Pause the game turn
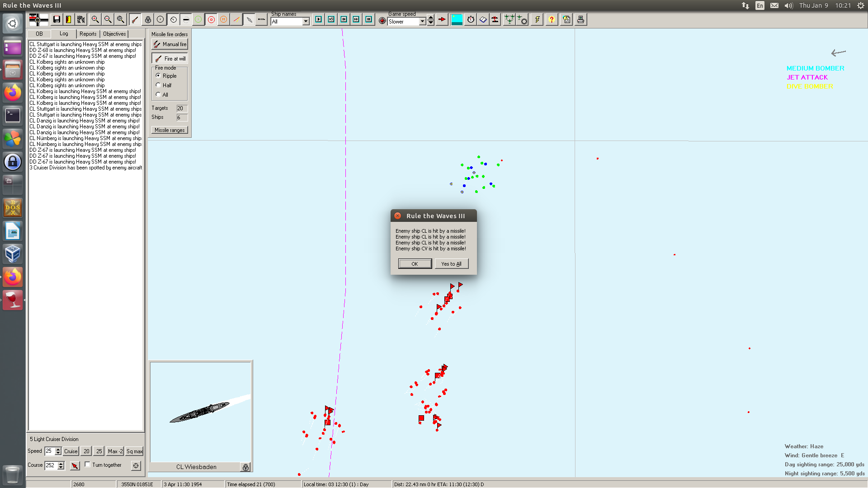868x488 pixels. pos(369,19)
